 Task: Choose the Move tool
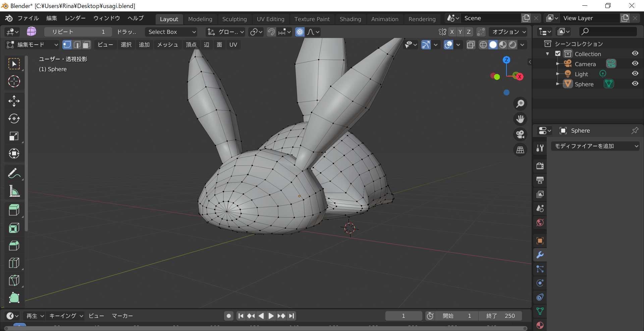click(14, 101)
